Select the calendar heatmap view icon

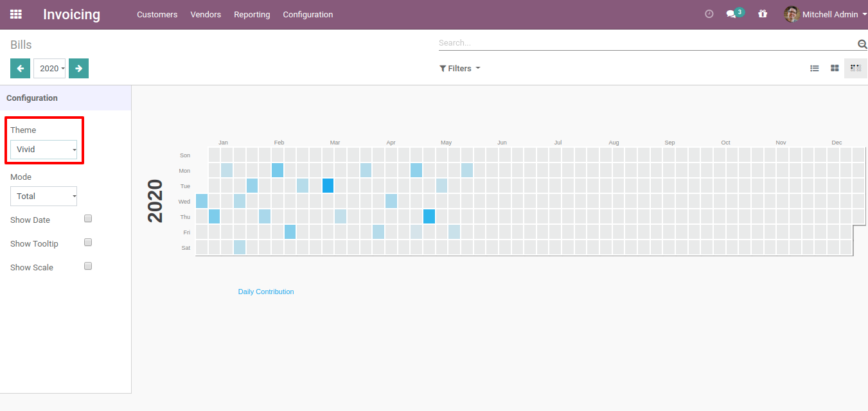(x=855, y=68)
